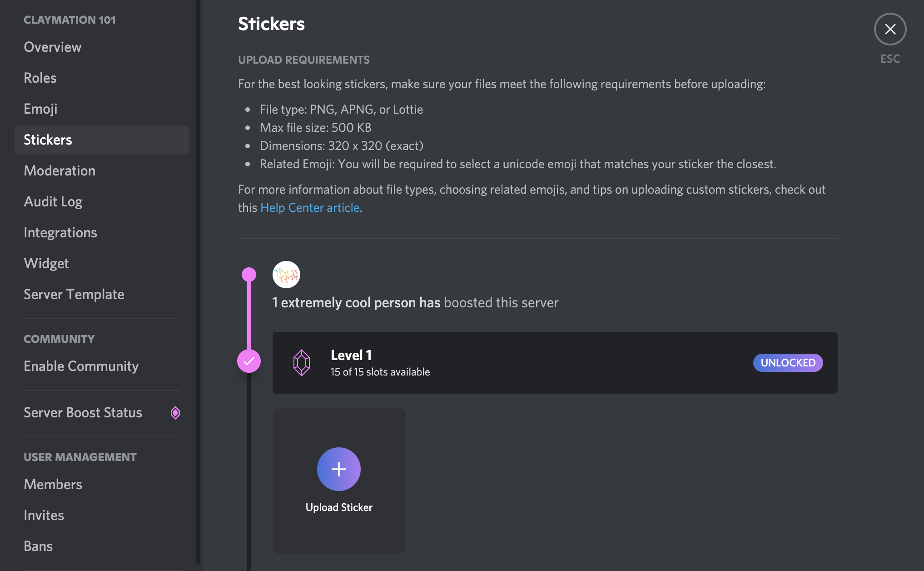
Task: Open the Widget settings page
Action: tap(46, 263)
